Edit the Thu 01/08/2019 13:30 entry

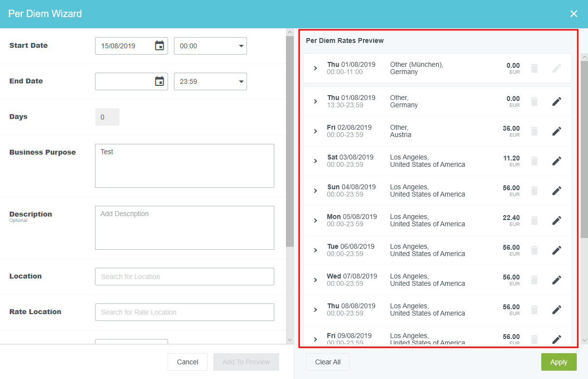[x=556, y=101]
